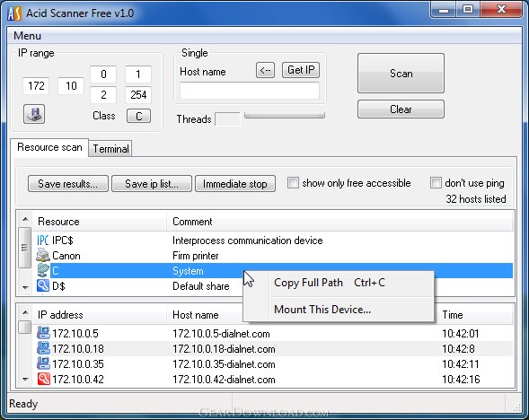Click the IP address list scroll-down arrow

point(25,380)
